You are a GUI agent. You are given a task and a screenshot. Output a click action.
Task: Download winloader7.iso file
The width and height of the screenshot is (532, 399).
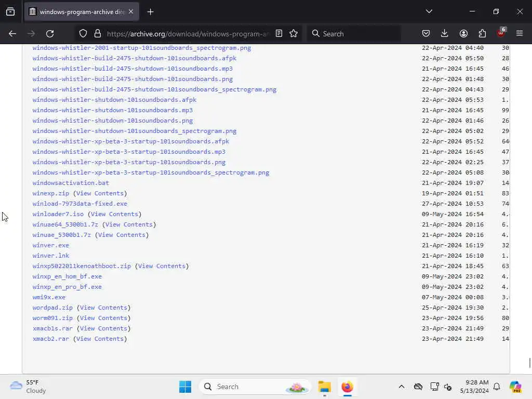[x=58, y=214]
